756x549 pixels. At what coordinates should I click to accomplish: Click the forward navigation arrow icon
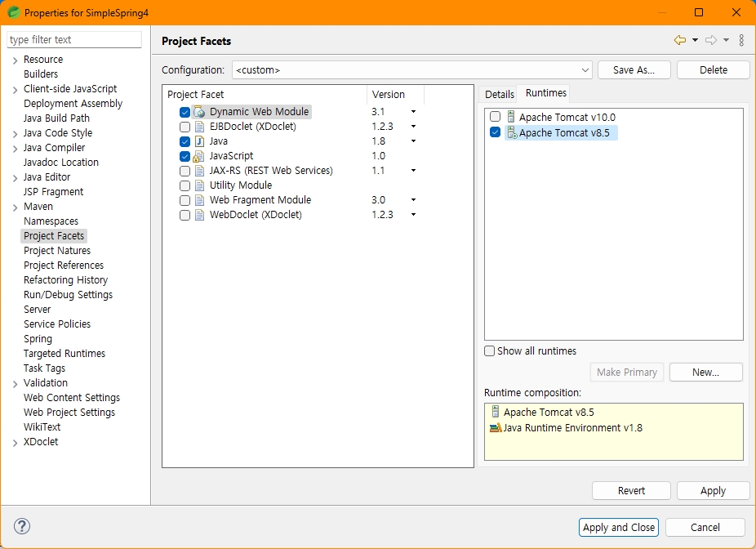click(710, 40)
